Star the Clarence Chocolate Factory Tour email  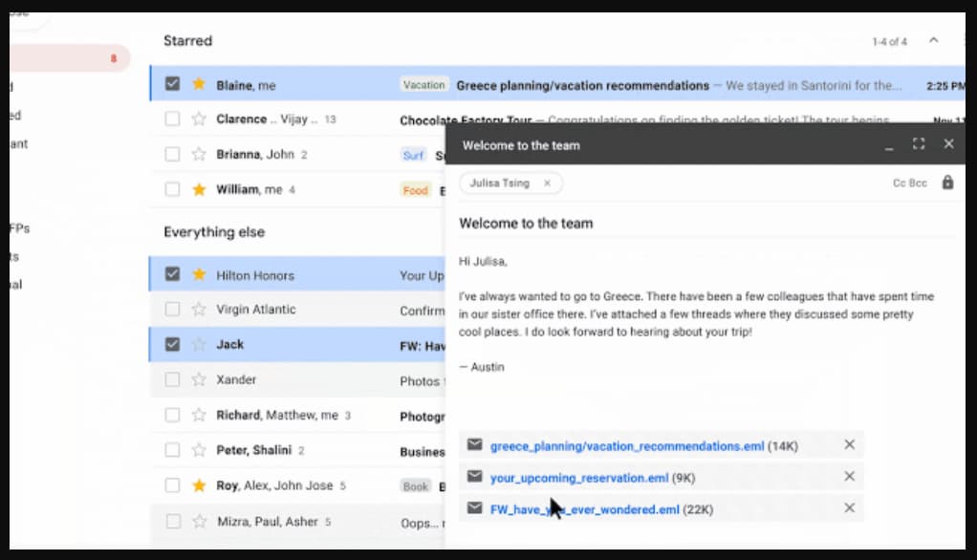[x=199, y=119]
